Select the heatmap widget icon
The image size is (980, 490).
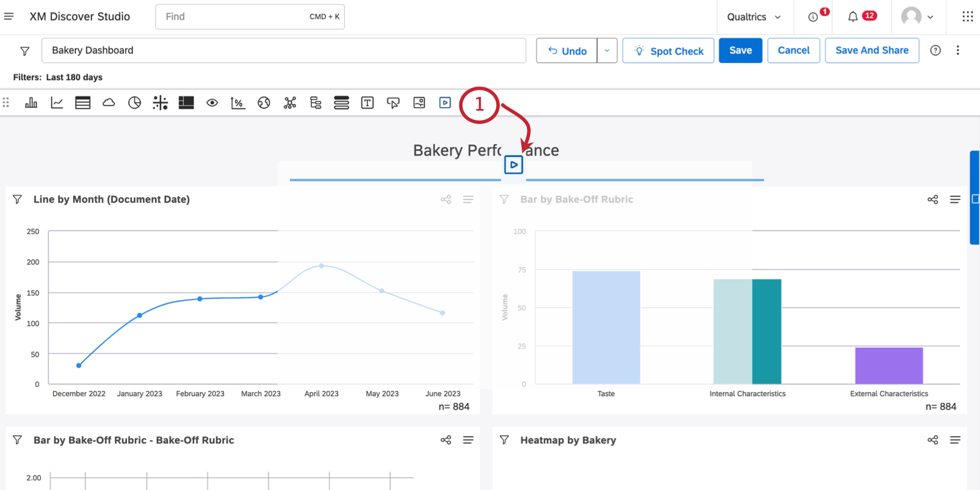click(x=186, y=103)
